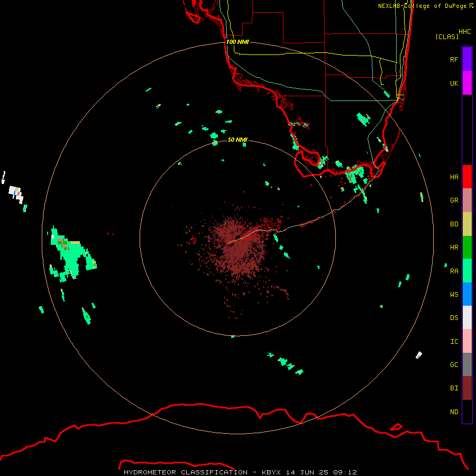Image resolution: width=476 pixels, height=476 pixels.
Task: Click the small white echo in southeast quadrant
Action: (419, 355)
